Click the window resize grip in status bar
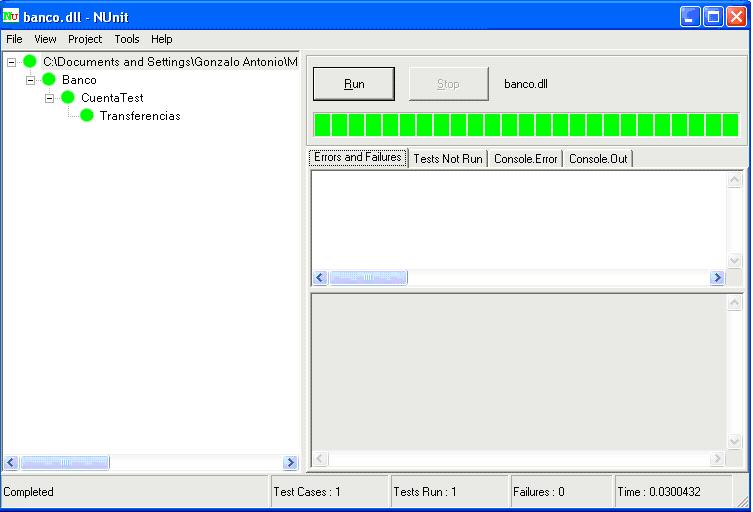 tap(742, 500)
